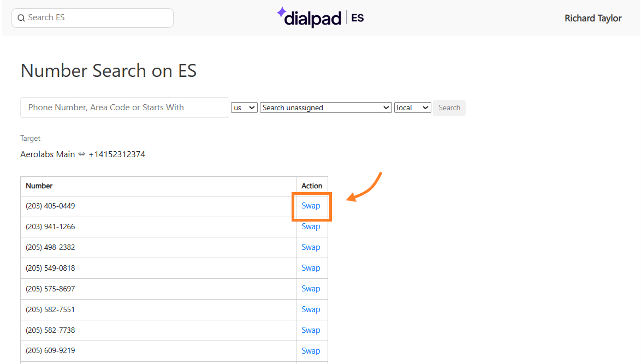Image resolution: width=641 pixels, height=364 pixels.
Task: Open the local number type dropdown
Action: (412, 108)
